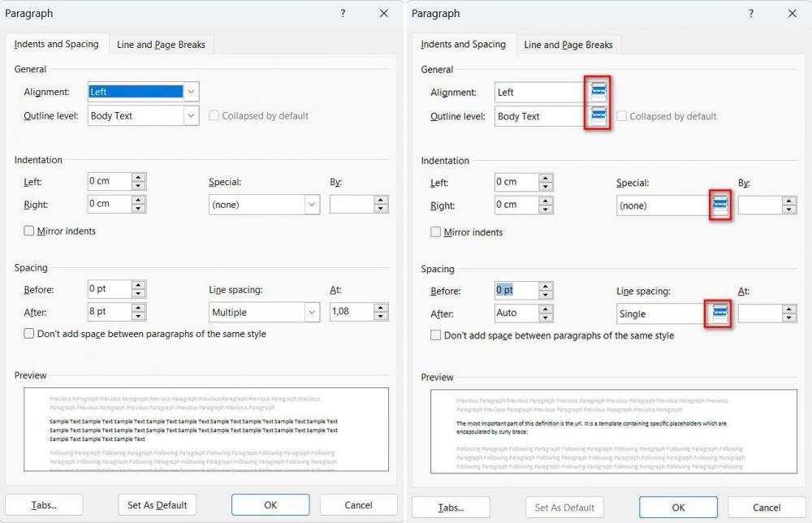Click the highlighted Special dropdown icon in right dialog

(719, 205)
